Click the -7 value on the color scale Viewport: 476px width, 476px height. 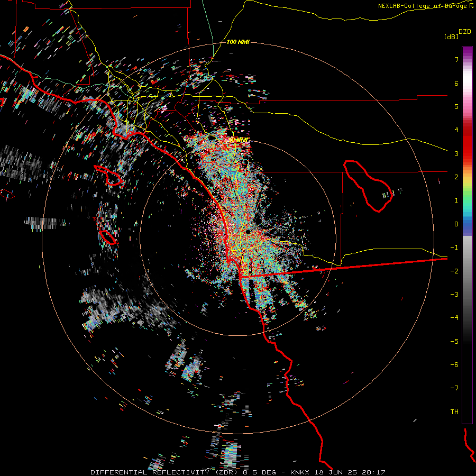[454, 388]
